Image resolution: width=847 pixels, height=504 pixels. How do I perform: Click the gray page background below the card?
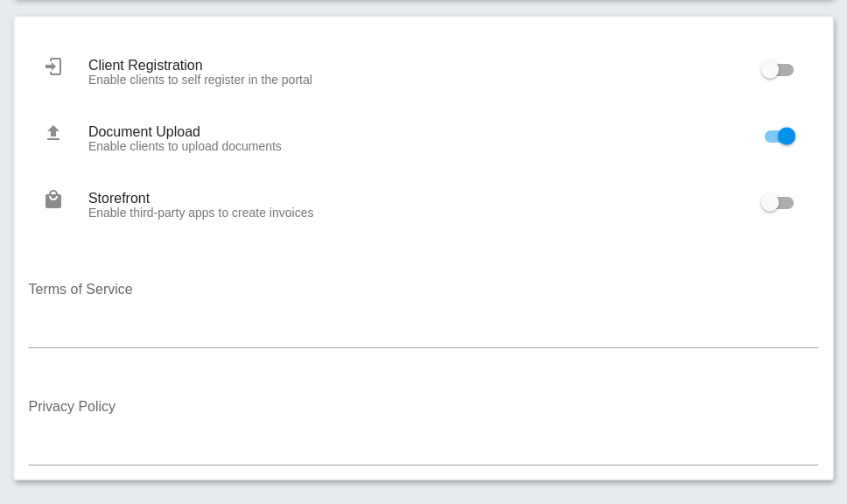click(x=423, y=493)
